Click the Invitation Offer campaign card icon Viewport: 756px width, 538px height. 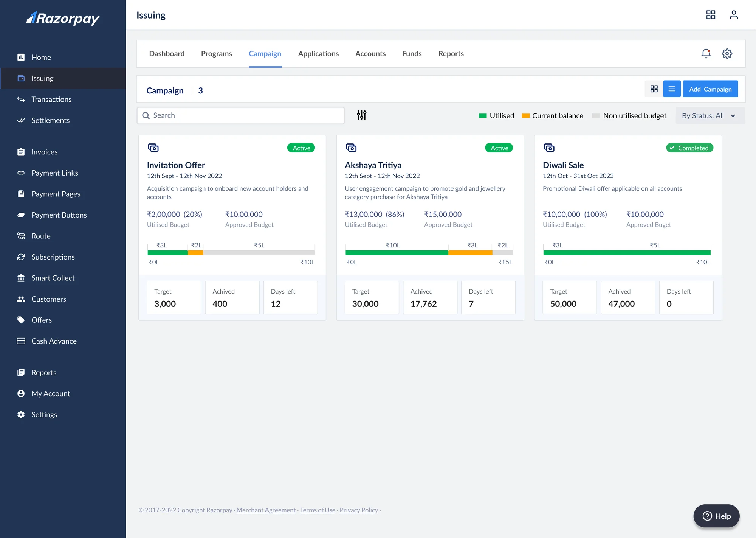pyautogui.click(x=153, y=148)
